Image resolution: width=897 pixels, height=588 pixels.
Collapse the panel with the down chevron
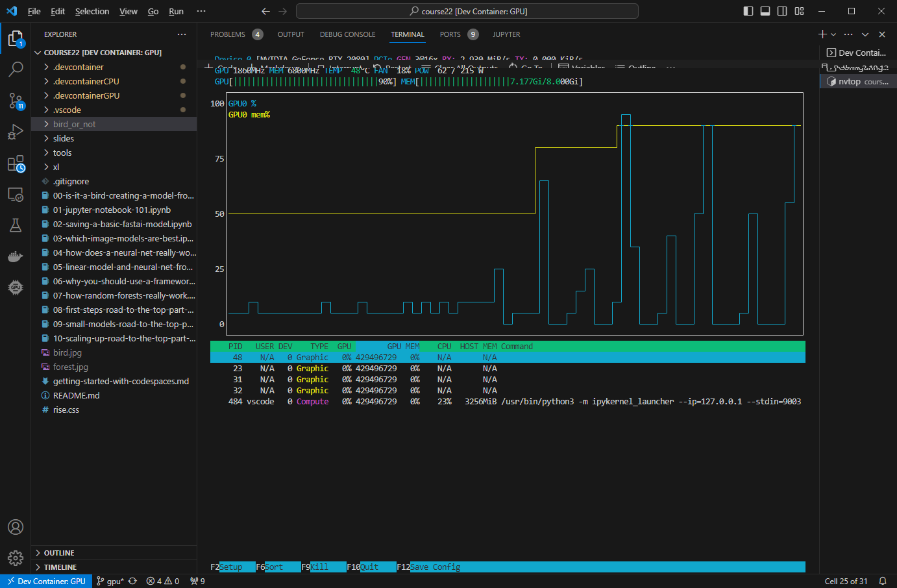[x=865, y=34]
